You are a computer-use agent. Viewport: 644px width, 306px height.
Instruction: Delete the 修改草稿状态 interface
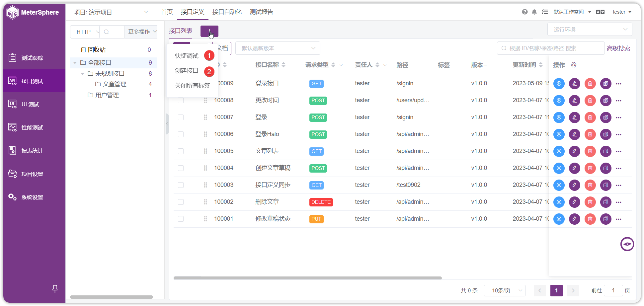point(590,219)
